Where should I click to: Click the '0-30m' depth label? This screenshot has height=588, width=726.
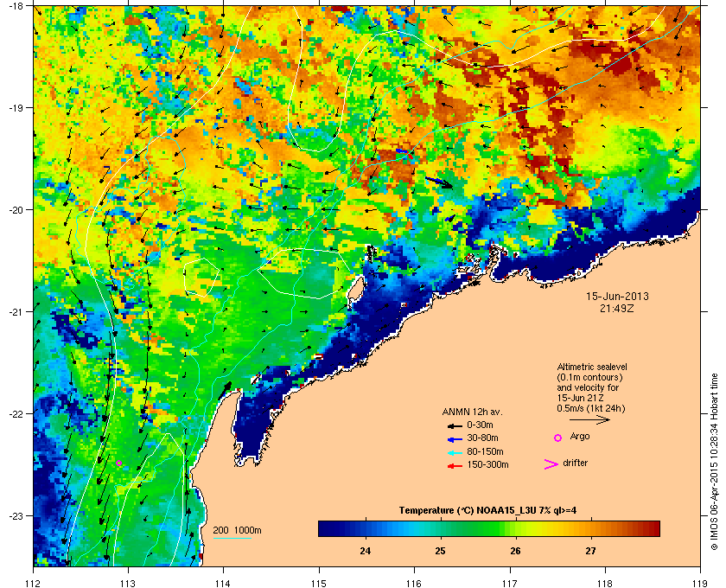coord(480,425)
